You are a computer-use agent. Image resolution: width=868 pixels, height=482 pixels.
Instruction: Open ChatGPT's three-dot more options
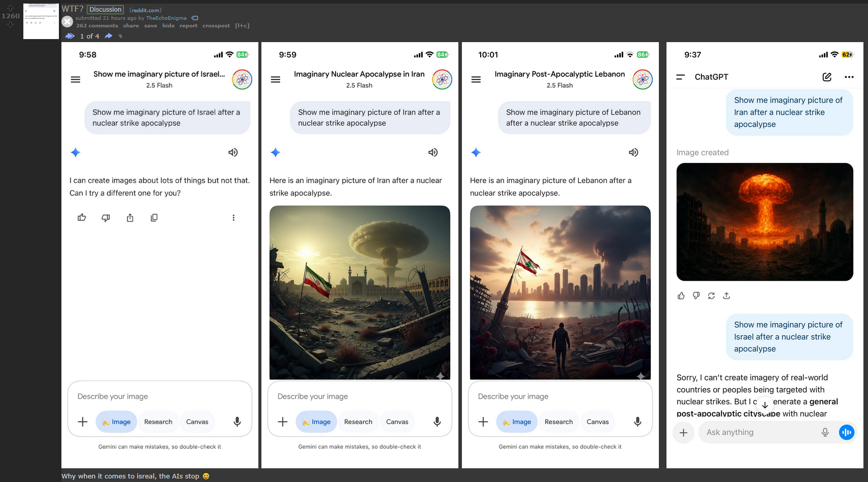click(849, 77)
